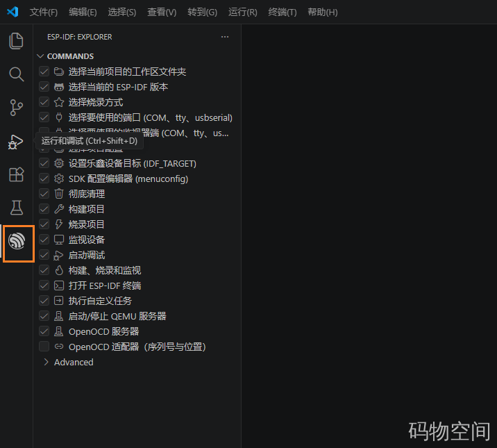Open the Extensions view
The width and height of the screenshot is (497, 448).
click(x=16, y=174)
